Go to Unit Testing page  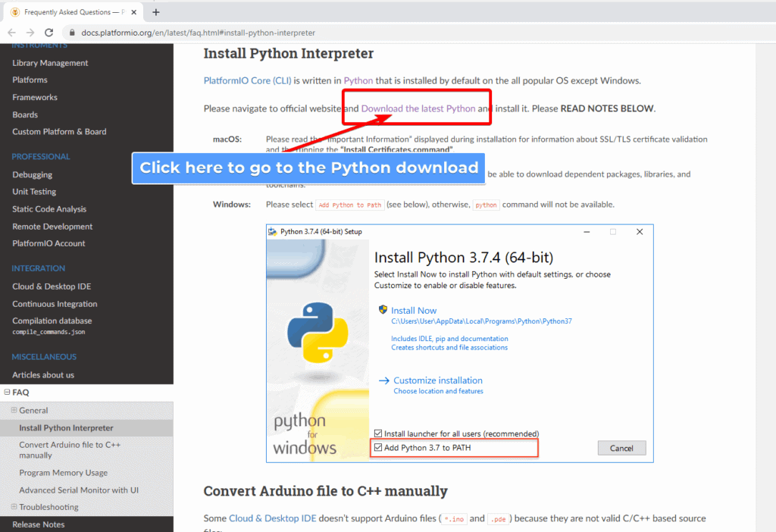pos(34,192)
